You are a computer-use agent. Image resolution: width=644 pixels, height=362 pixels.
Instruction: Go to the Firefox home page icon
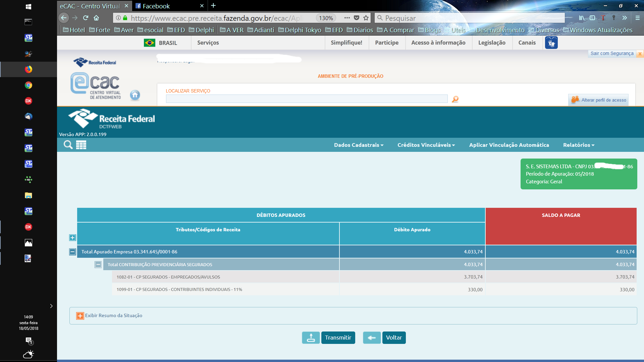click(x=96, y=18)
